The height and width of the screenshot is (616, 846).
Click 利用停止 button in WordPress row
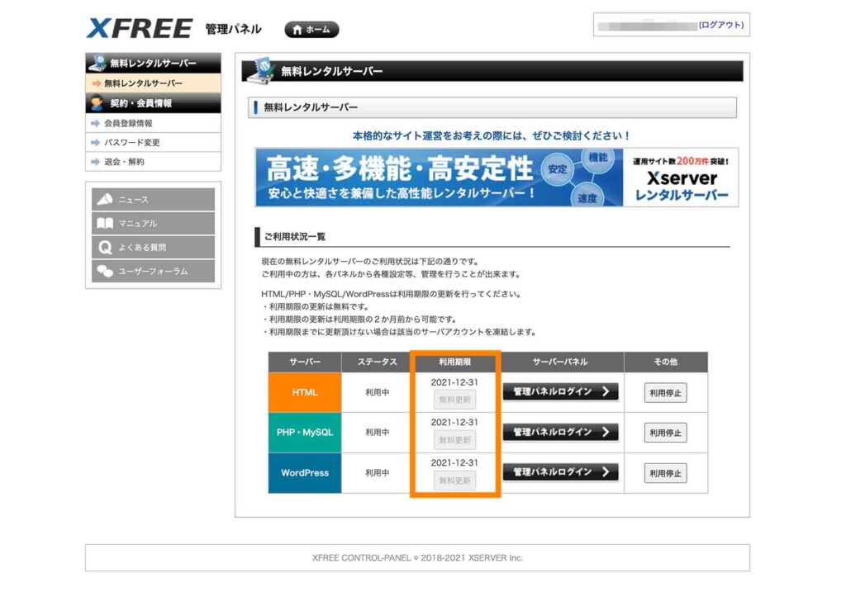pyautogui.click(x=665, y=473)
